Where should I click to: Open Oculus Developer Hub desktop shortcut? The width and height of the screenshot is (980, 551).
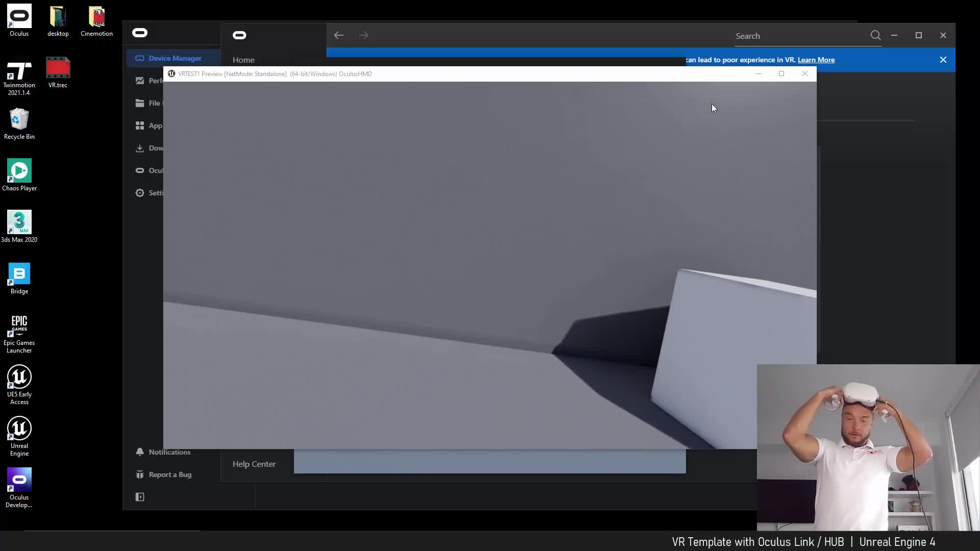pos(19,488)
